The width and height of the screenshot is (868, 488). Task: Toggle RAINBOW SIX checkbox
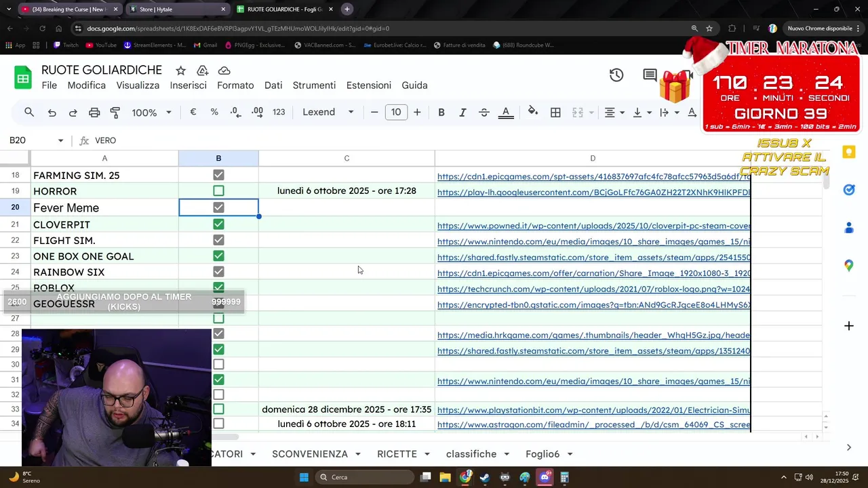coord(218,272)
